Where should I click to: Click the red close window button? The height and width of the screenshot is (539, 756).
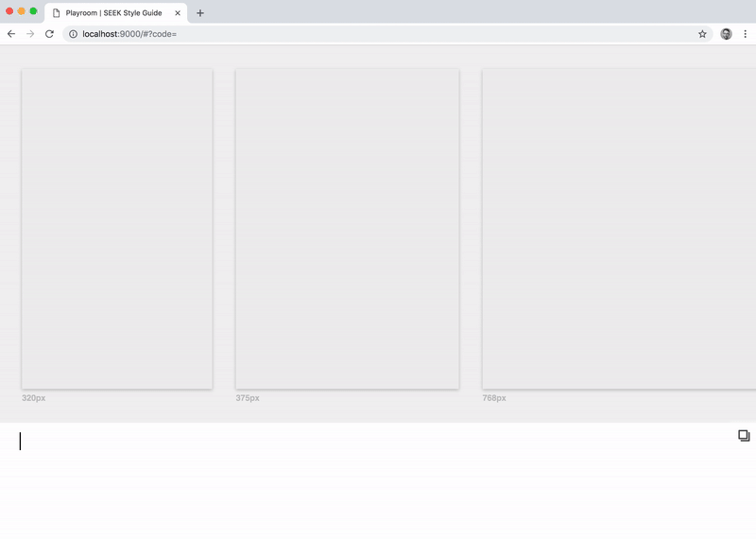tap(9, 11)
